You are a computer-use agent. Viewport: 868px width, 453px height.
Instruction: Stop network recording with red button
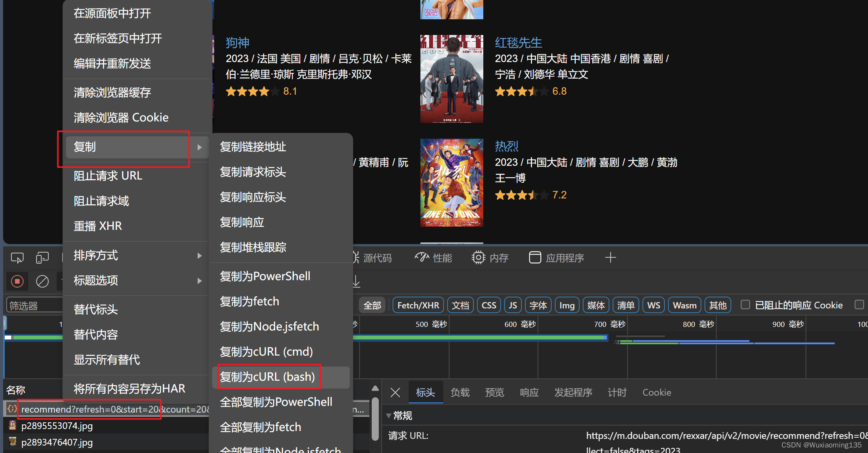pos(17,281)
